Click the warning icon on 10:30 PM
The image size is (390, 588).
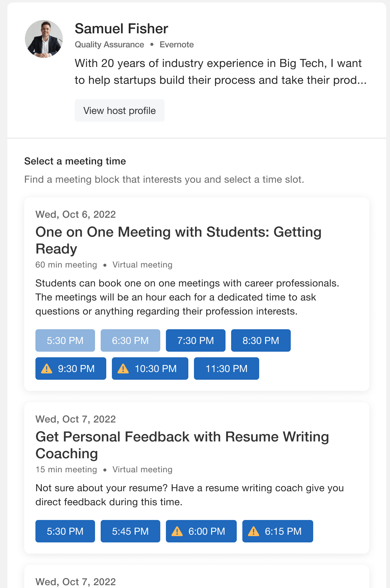(x=123, y=369)
